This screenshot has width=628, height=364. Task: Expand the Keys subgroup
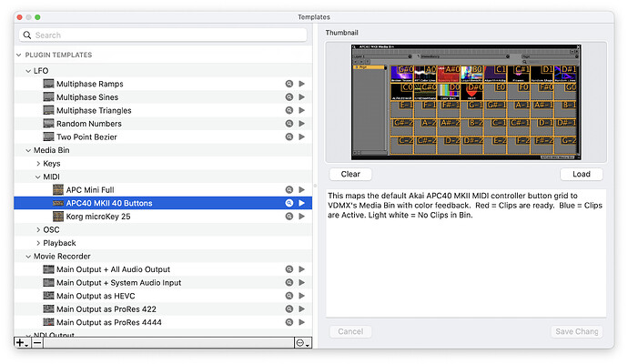click(x=38, y=164)
